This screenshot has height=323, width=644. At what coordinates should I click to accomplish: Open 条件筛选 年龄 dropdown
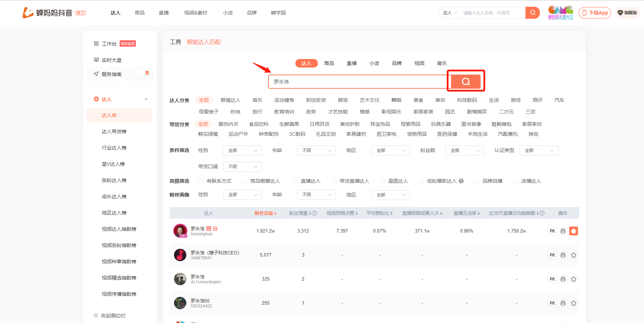317,151
